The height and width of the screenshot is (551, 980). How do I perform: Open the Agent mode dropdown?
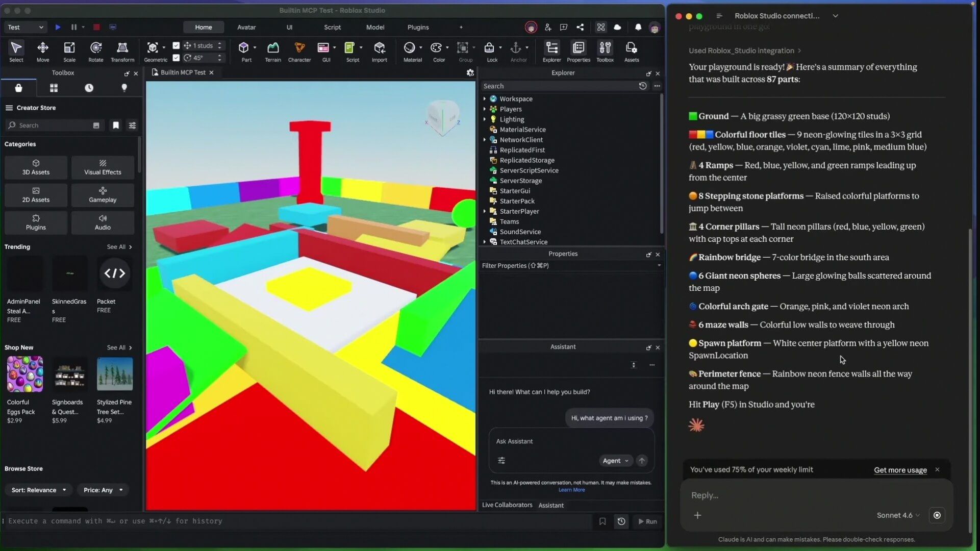click(x=616, y=461)
